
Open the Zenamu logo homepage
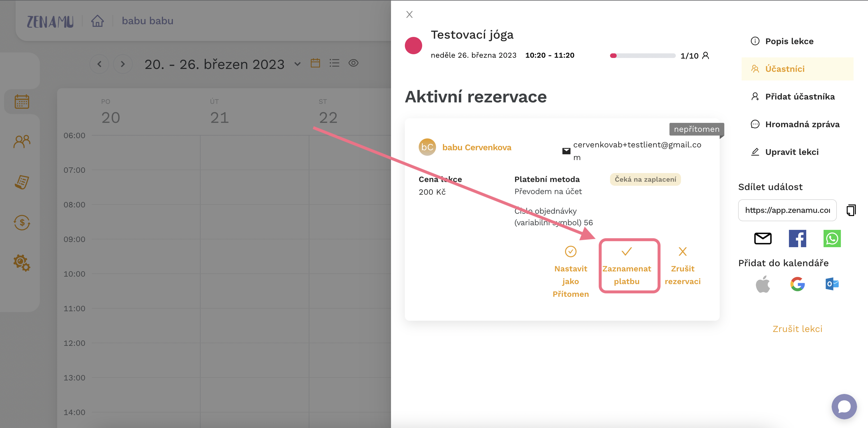(50, 22)
